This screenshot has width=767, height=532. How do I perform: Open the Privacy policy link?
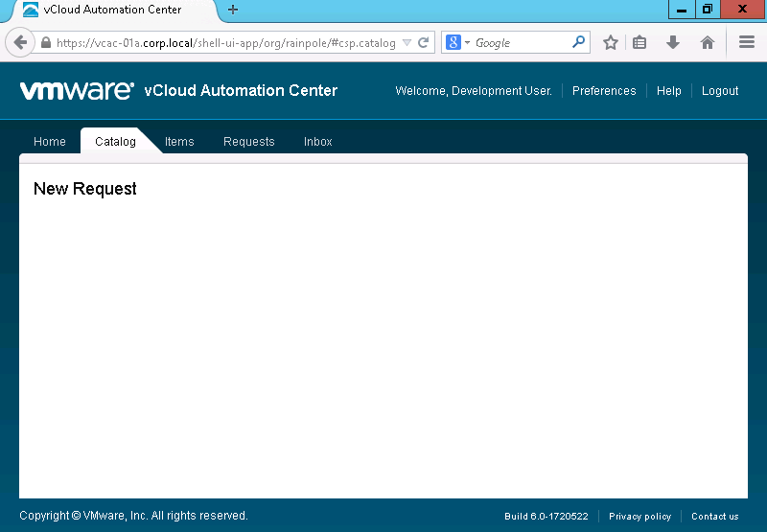click(x=639, y=517)
